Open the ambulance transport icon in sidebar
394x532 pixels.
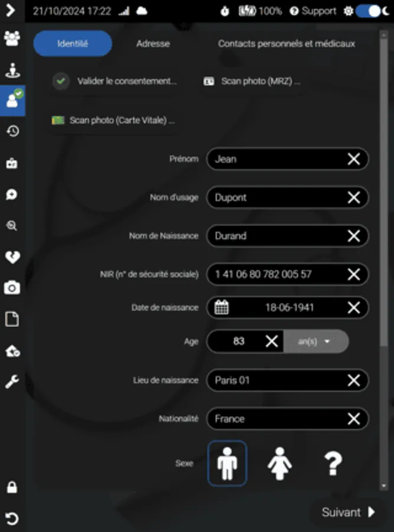point(12,351)
